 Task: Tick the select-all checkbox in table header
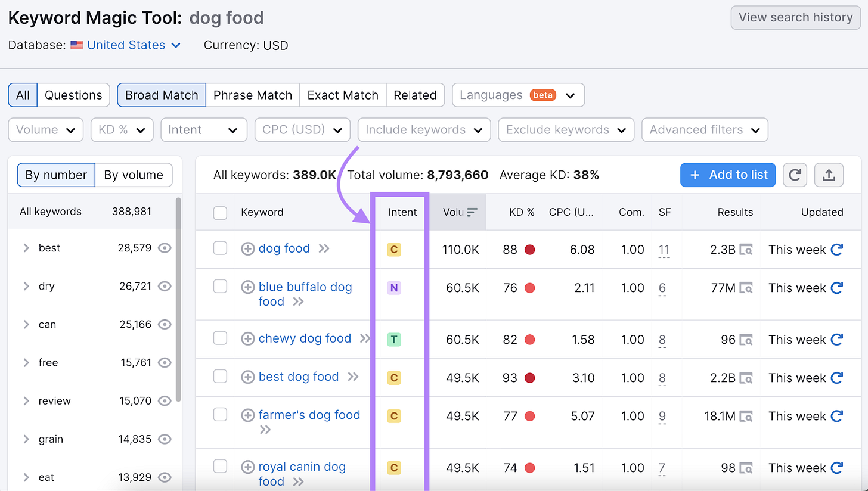[220, 212]
